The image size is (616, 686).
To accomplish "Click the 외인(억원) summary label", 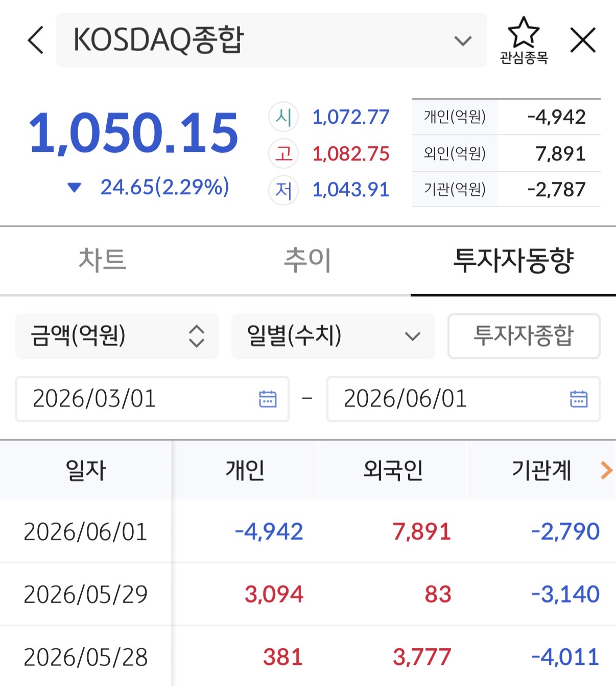I will click(x=455, y=153).
